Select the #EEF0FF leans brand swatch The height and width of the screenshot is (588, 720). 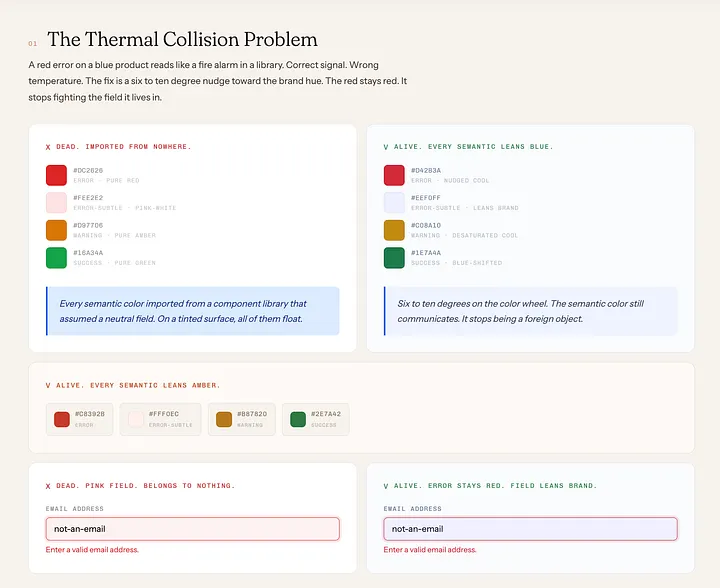394,203
